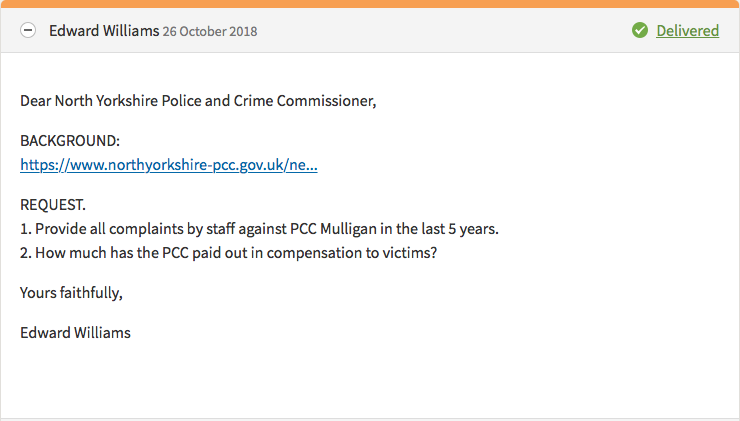Click the green delivered checkmark icon
740x421 pixels.
point(640,31)
